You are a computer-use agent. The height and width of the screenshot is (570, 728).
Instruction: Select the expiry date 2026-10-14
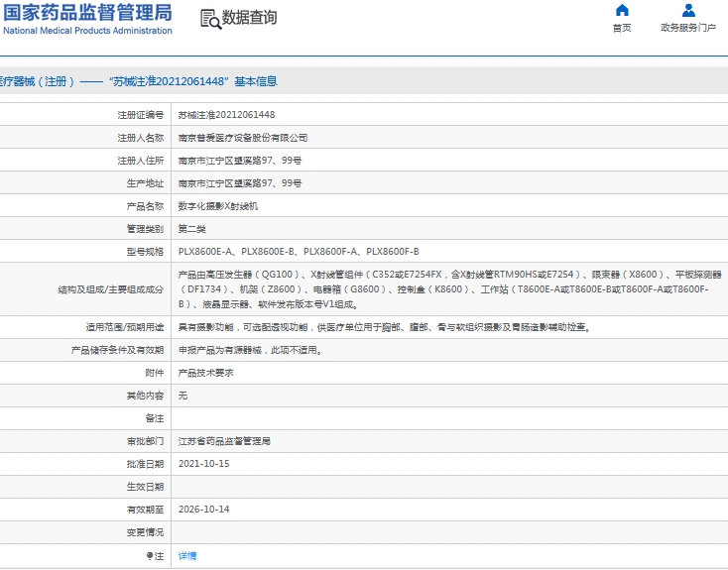pyautogui.click(x=204, y=510)
